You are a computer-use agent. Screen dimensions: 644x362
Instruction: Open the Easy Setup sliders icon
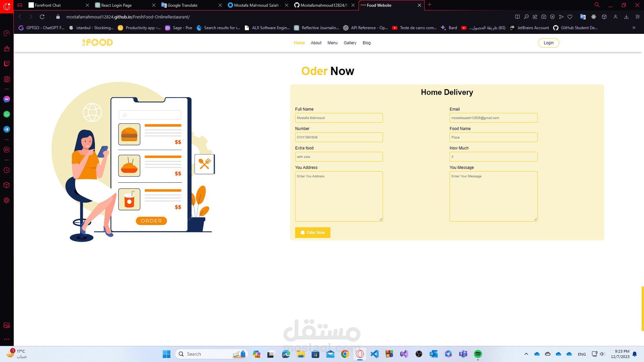[x=638, y=17]
